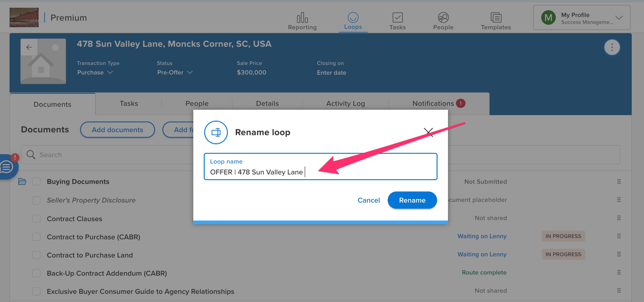Open the Reporting section
This screenshot has height=302, width=644.
pos(302,21)
